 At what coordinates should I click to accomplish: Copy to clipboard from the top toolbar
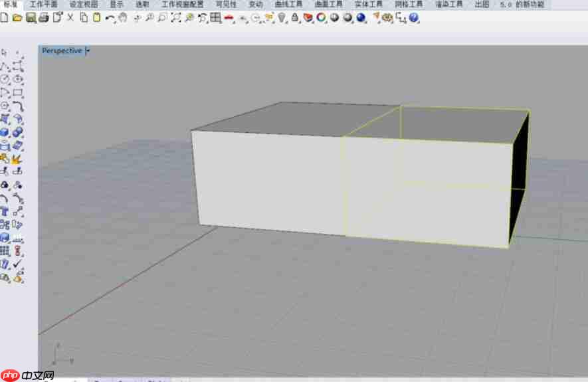(x=84, y=18)
